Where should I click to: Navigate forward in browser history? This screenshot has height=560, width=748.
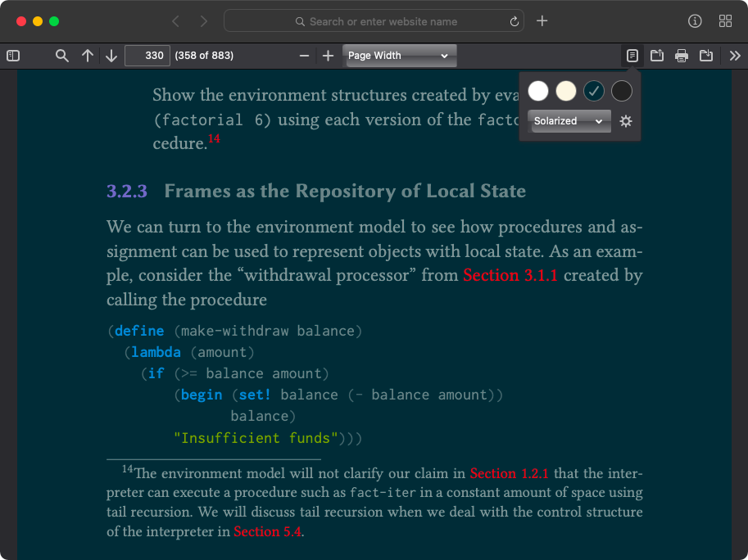[204, 21]
